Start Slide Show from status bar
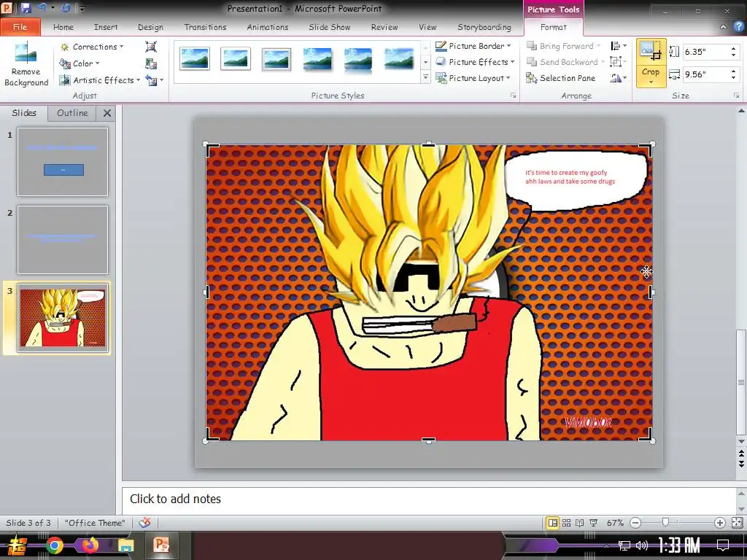The width and height of the screenshot is (747, 560). [594, 523]
